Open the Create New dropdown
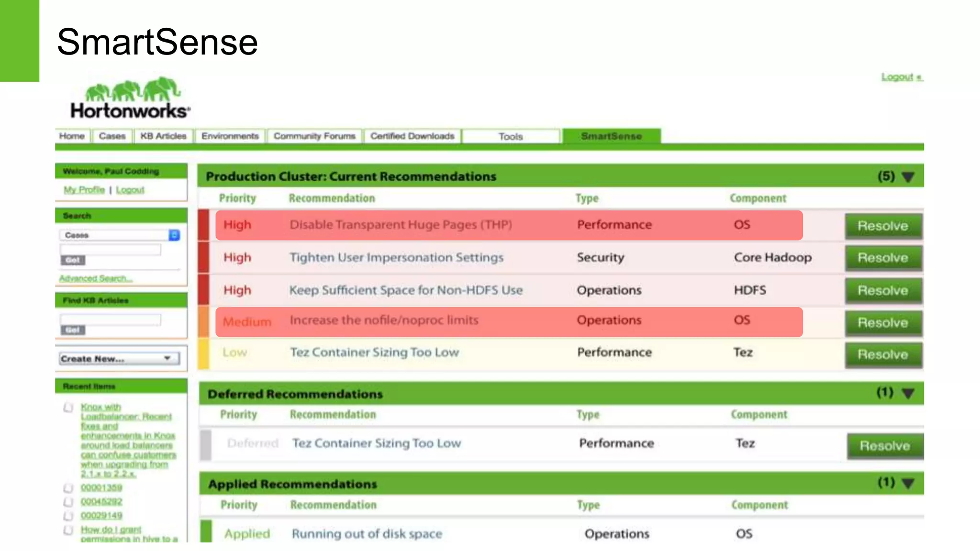Viewport: 980px width, 551px height. (120, 359)
